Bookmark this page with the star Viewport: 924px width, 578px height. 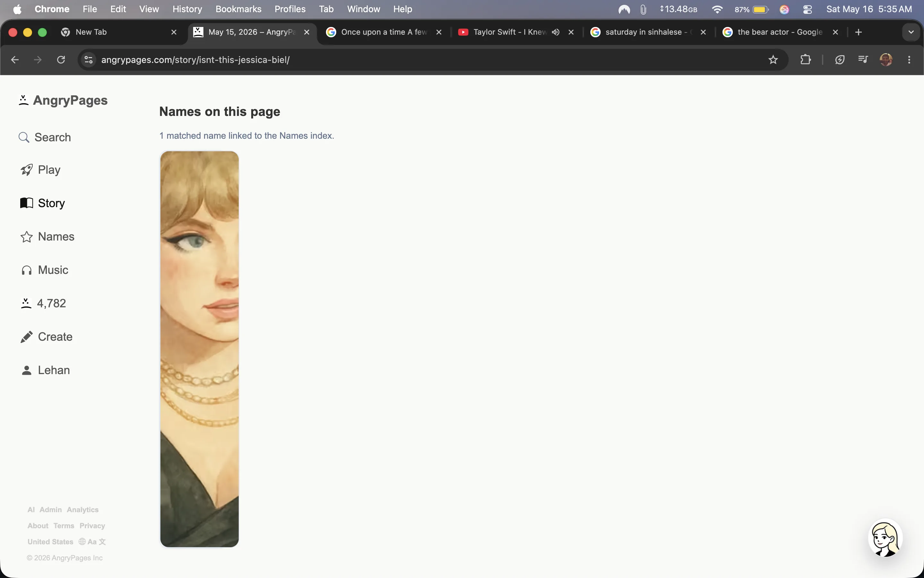click(773, 60)
